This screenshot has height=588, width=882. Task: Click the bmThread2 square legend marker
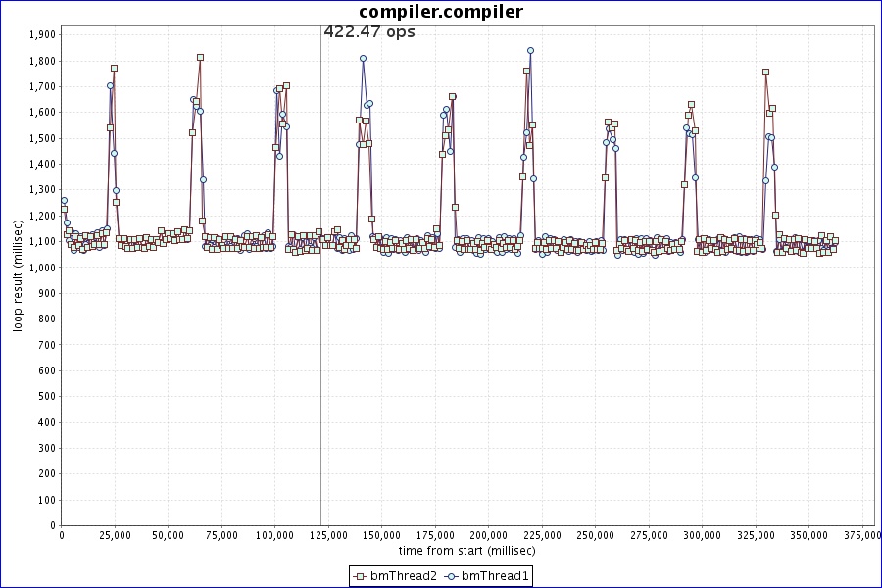tap(361, 576)
